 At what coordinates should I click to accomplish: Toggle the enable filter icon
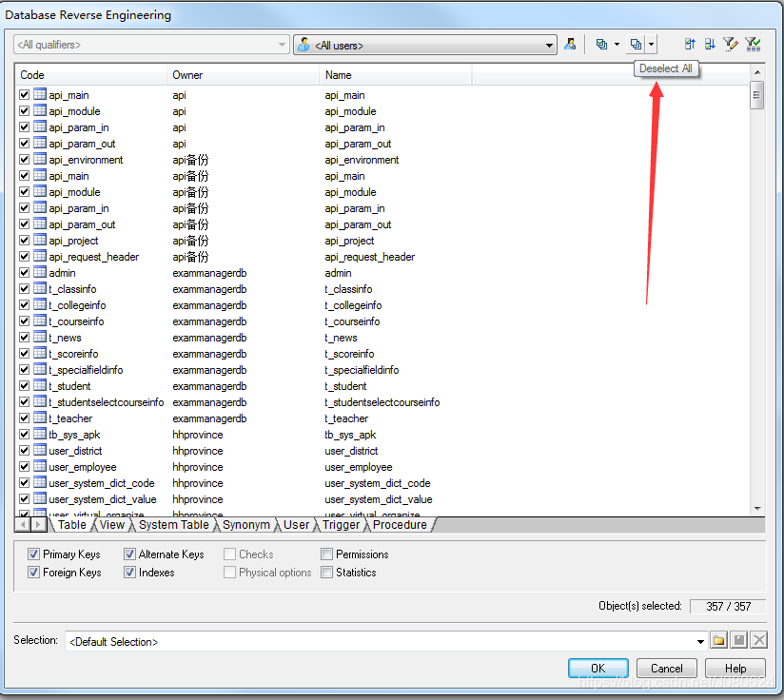pos(753,45)
